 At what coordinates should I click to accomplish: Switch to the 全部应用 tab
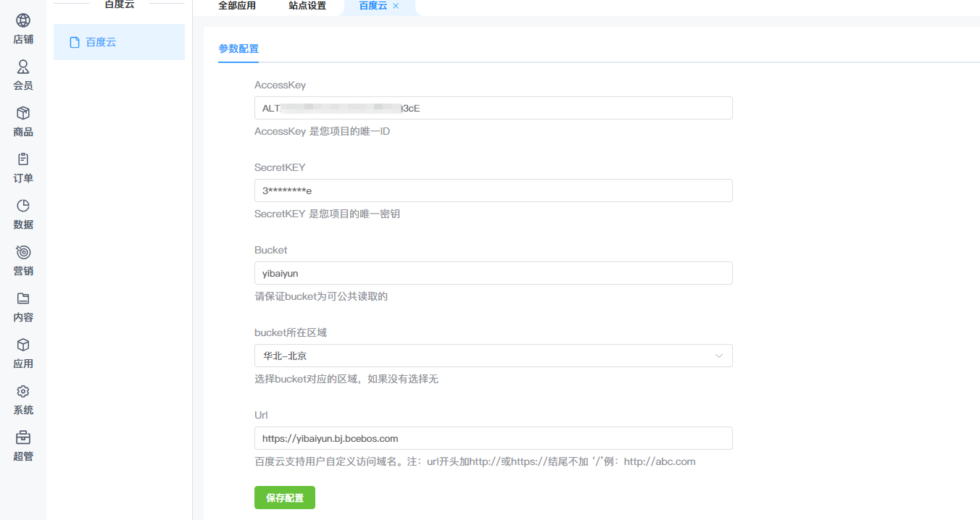coord(237,6)
